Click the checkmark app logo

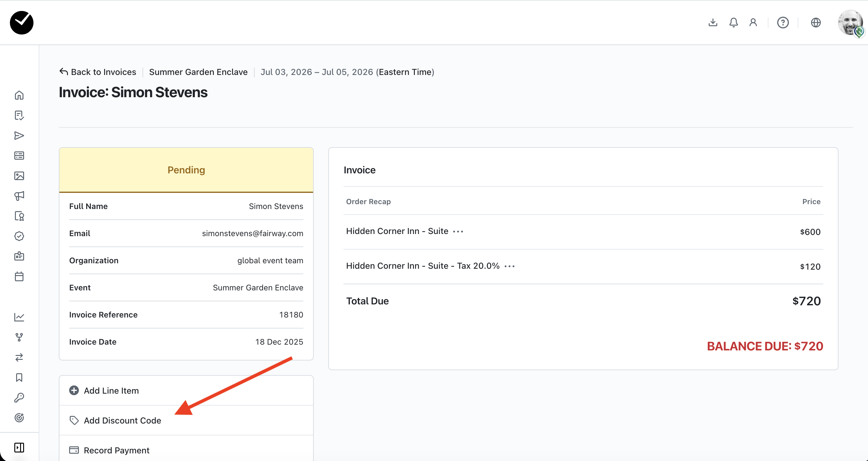22,23
